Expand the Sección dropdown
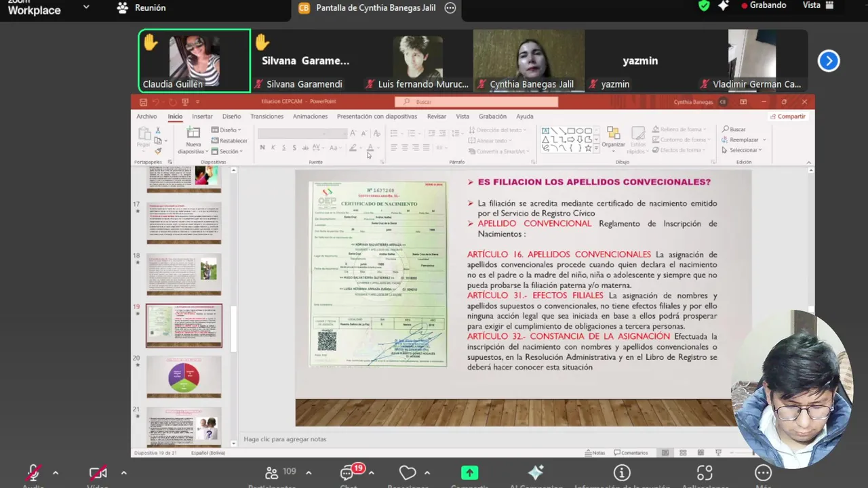The width and height of the screenshot is (868, 488). point(227,151)
